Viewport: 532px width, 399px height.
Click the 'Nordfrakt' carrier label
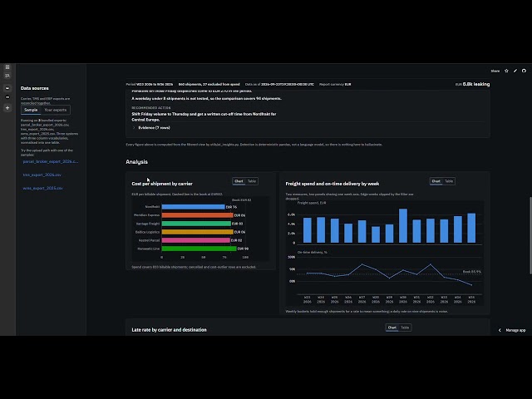tap(152, 207)
